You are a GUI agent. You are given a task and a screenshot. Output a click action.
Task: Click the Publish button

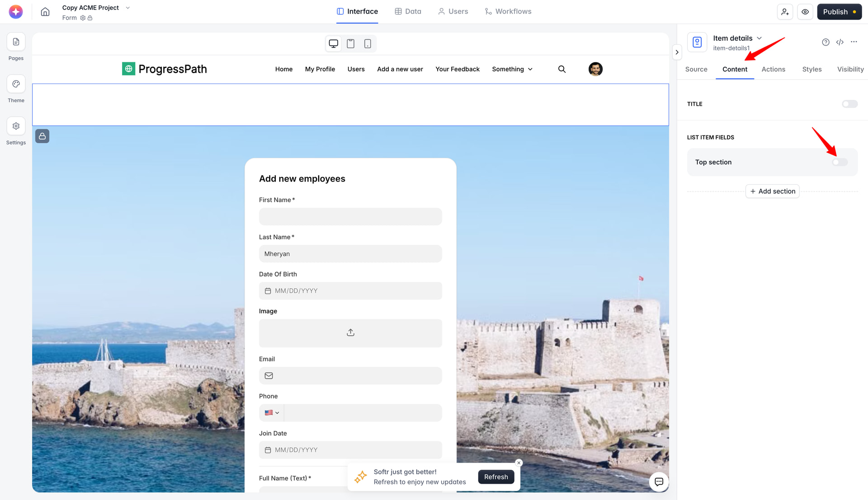839,12
